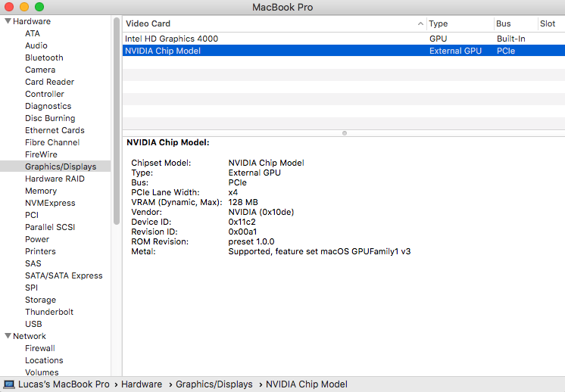Close the MacBook Pro window
The height and width of the screenshot is (392, 565).
(9, 7)
